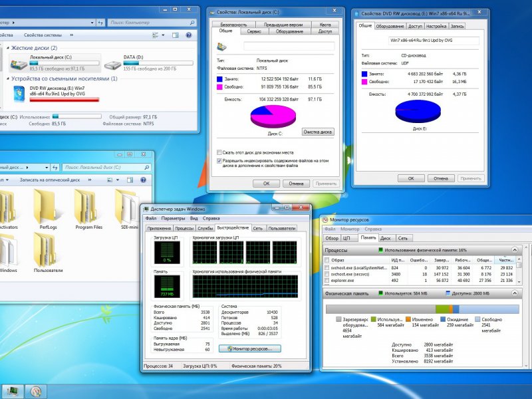Open the Безопасность tab in the Локальный диск (C:) properties dialog
Viewport: 532px width, 399px height.
click(233, 25)
